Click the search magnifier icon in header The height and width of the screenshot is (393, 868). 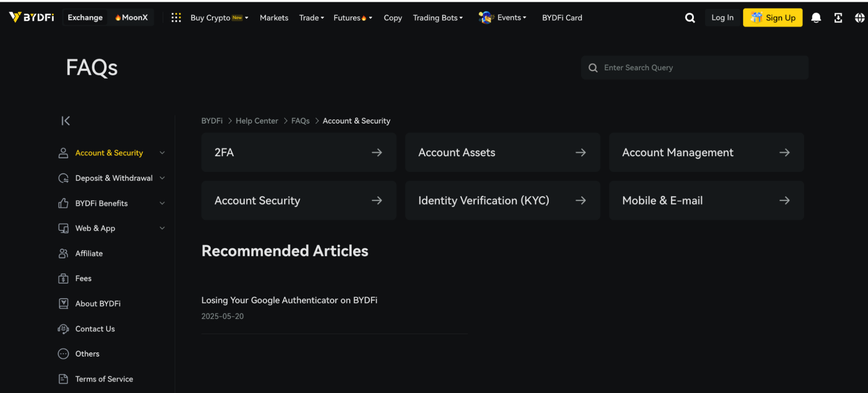tap(690, 18)
